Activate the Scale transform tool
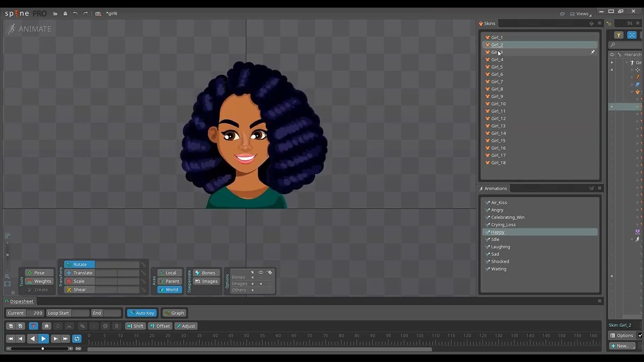The image size is (644, 362). (79, 281)
